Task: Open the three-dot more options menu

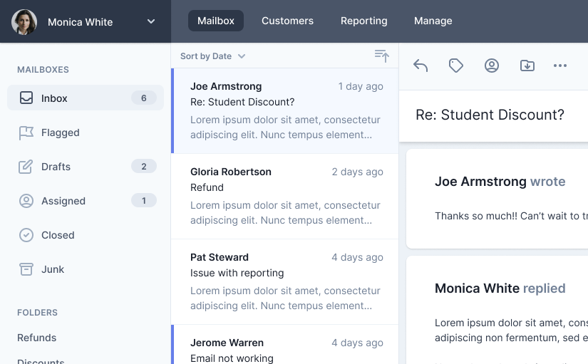Action: tap(560, 66)
